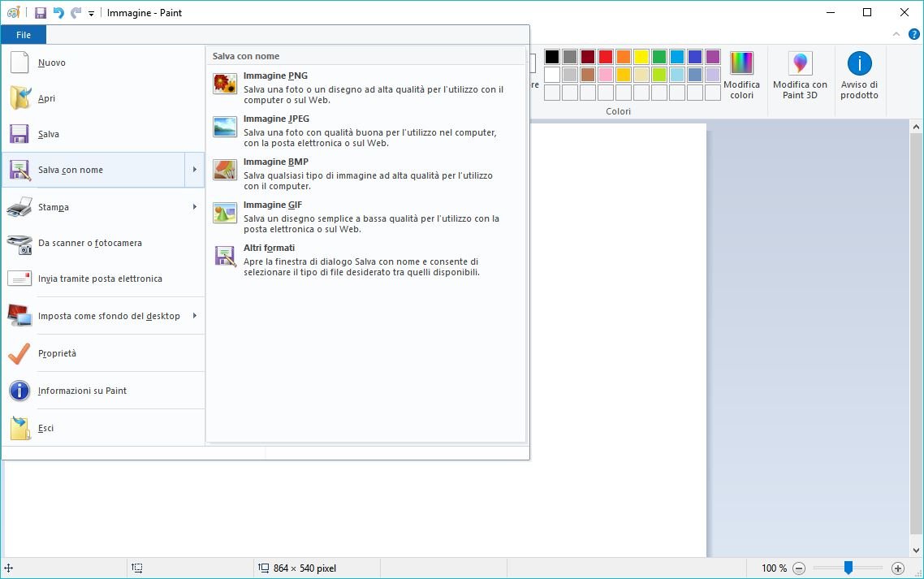
Task: Click the Invia tramite posta elettronica envelope icon
Action: click(x=20, y=279)
